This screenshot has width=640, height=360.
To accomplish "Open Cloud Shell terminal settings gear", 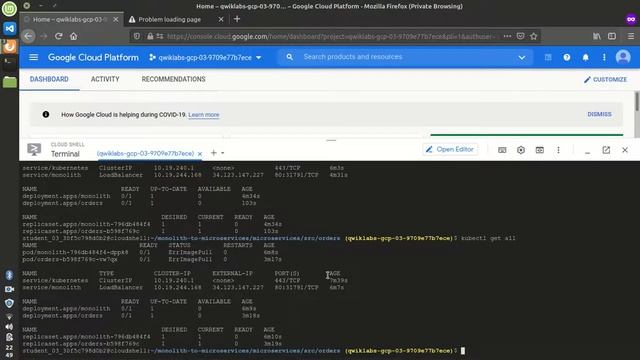I will [x=521, y=150].
